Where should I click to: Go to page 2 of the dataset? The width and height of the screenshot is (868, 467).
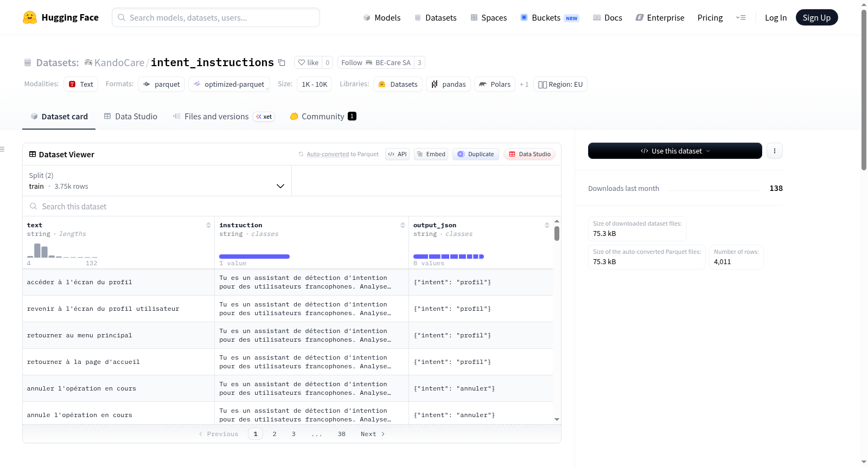coord(275,434)
